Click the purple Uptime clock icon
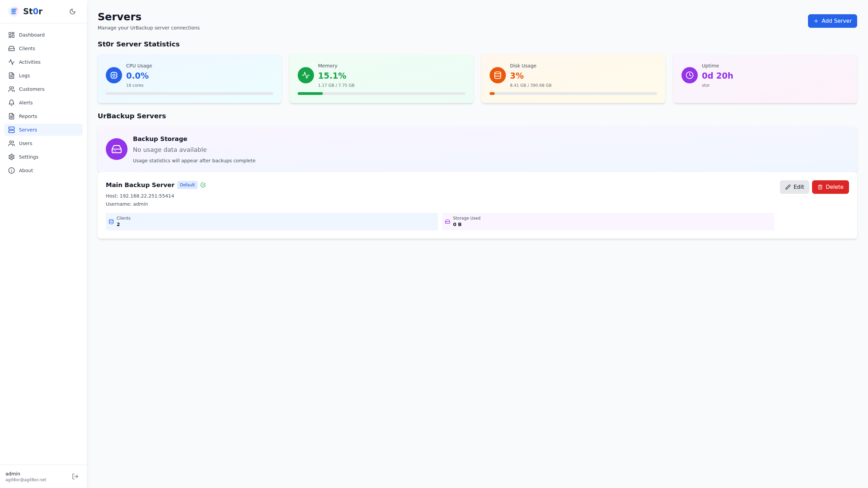 (x=690, y=75)
